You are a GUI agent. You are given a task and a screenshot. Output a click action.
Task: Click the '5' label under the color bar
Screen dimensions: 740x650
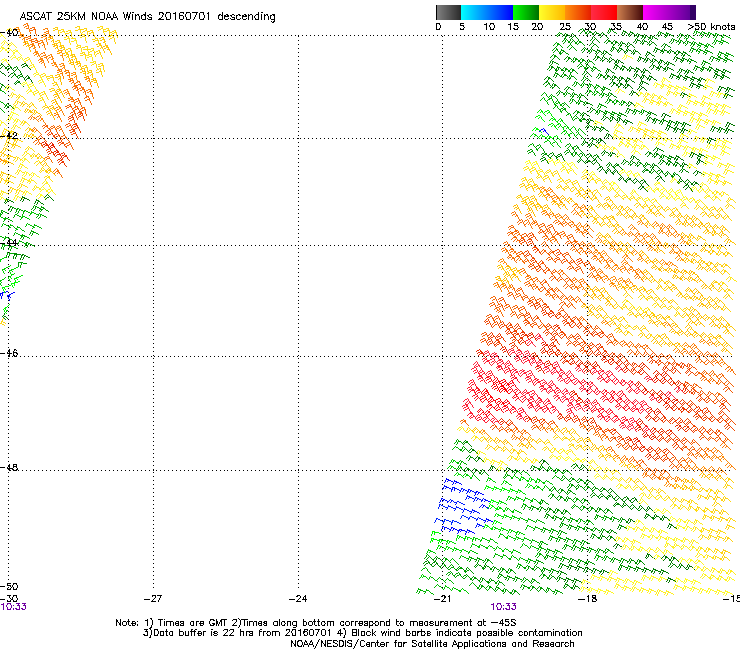462,27
